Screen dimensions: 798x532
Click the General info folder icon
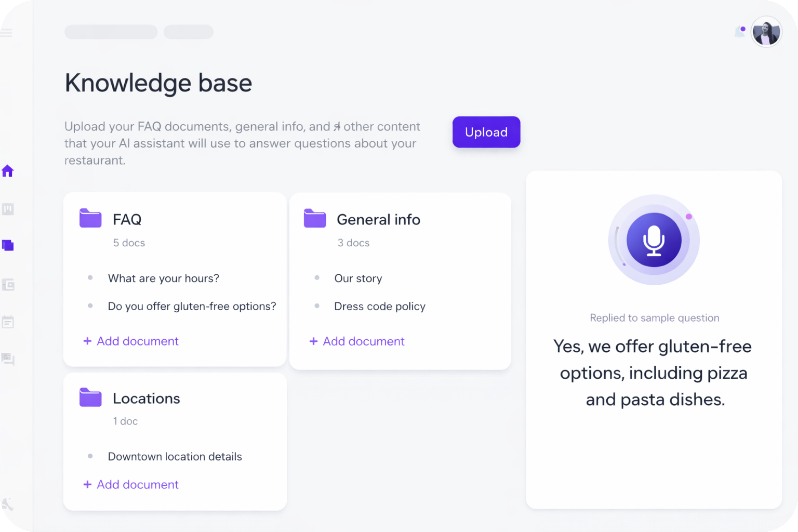[314, 219]
